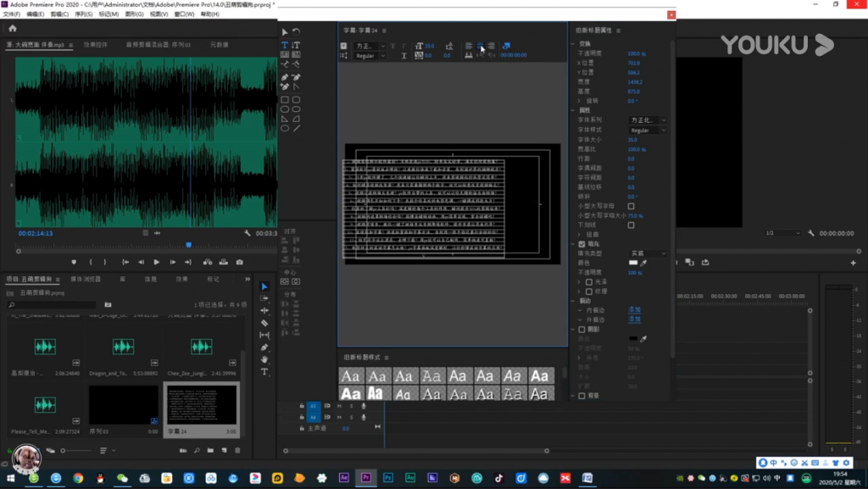Click the font size value 35.0
Screen dimensions: 868x489
tap(632, 140)
